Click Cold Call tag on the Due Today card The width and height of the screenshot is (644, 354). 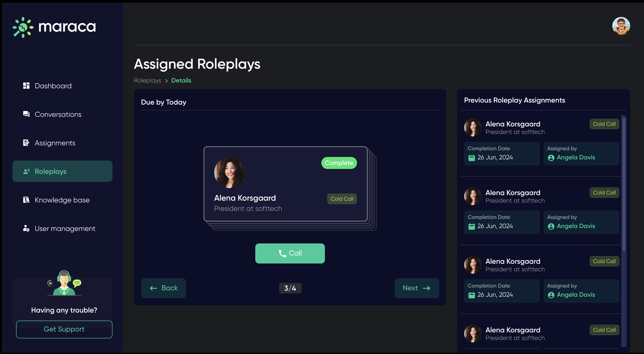(x=342, y=199)
